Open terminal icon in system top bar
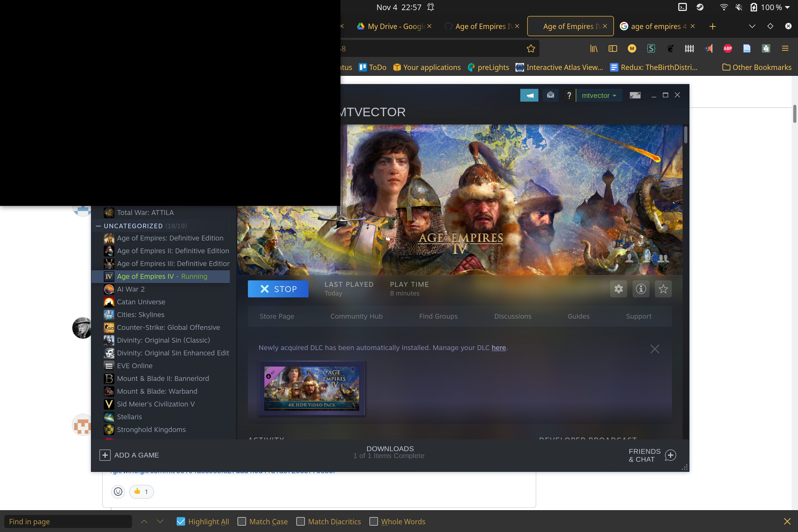 click(682, 7)
